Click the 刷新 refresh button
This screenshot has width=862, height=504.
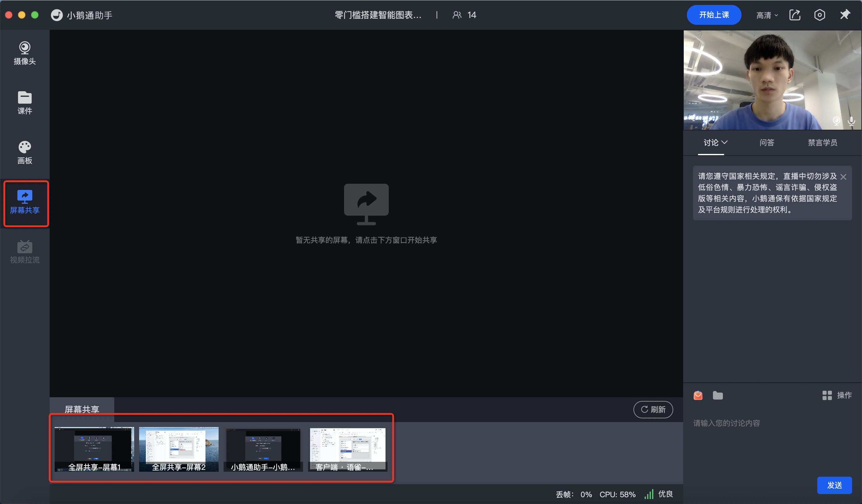click(653, 409)
